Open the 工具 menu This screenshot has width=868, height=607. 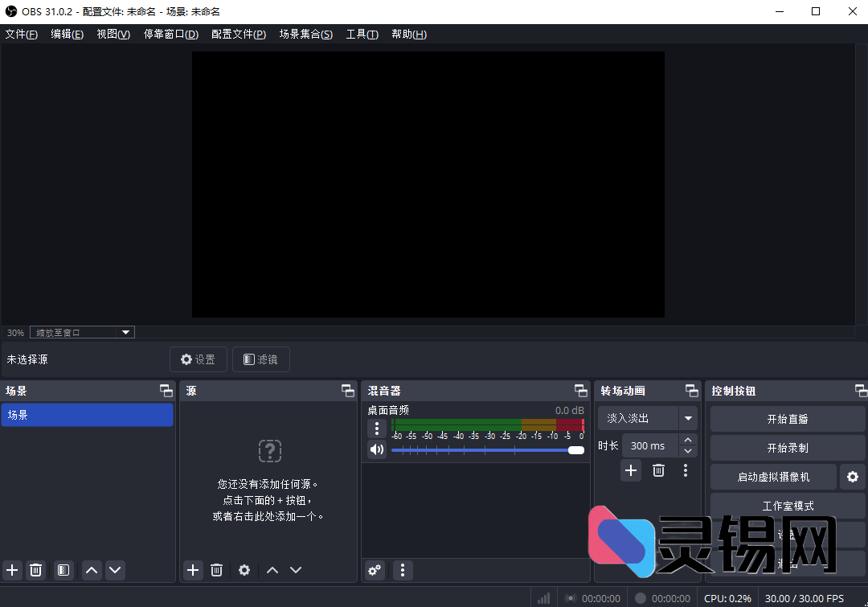(362, 34)
